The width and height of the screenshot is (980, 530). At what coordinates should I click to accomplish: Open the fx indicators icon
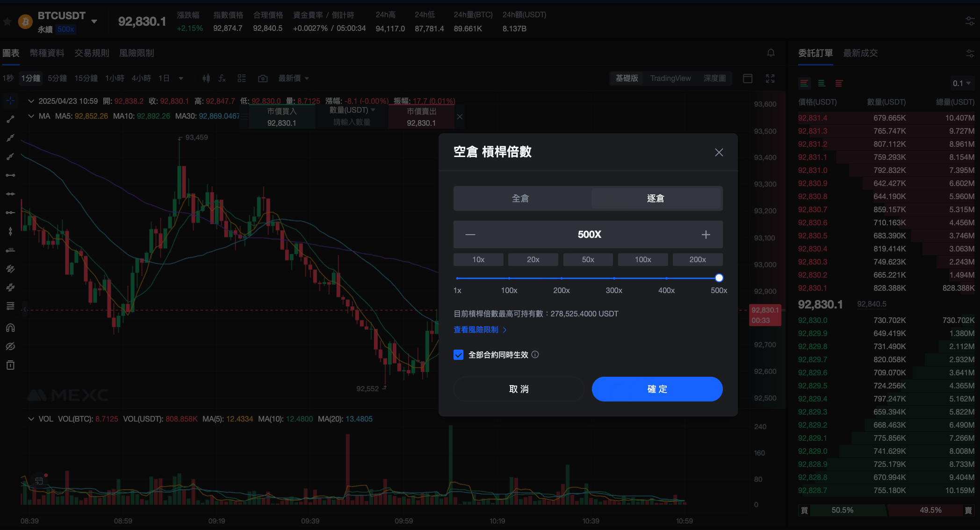222,79
